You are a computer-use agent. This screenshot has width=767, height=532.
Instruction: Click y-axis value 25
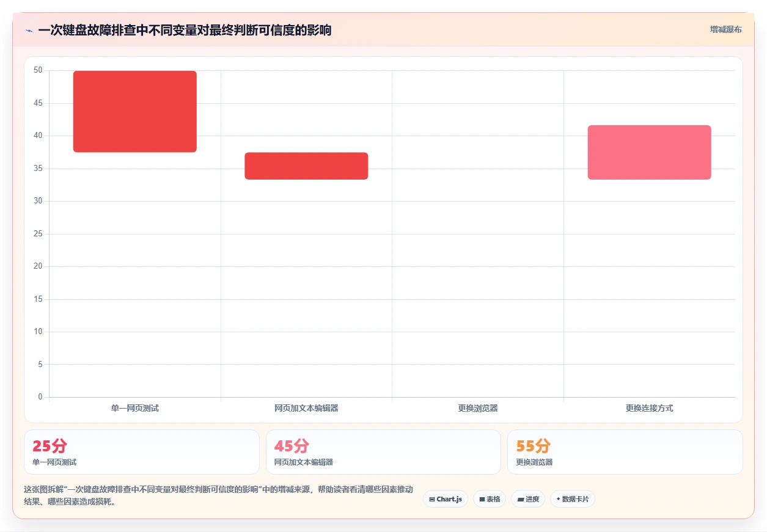[38, 234]
